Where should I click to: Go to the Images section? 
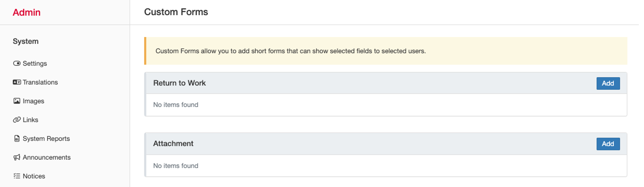point(33,101)
